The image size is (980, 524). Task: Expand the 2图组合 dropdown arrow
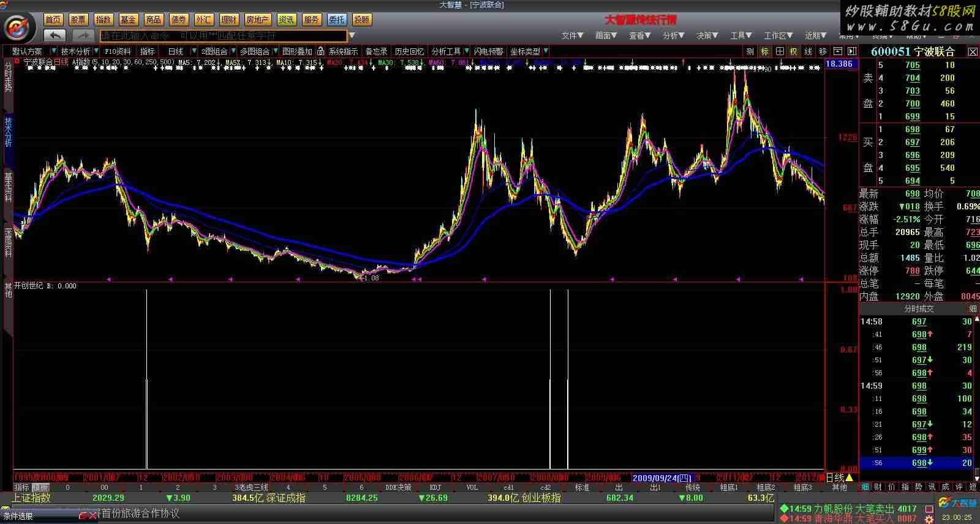pyautogui.click(x=233, y=51)
